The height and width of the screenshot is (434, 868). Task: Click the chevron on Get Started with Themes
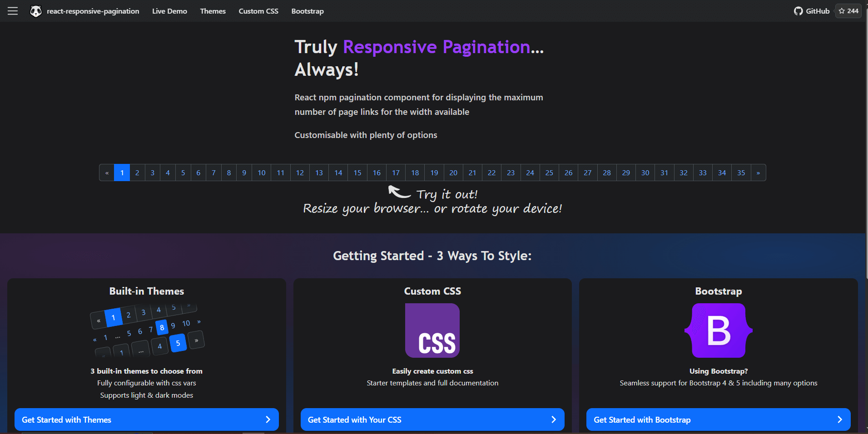coord(268,419)
